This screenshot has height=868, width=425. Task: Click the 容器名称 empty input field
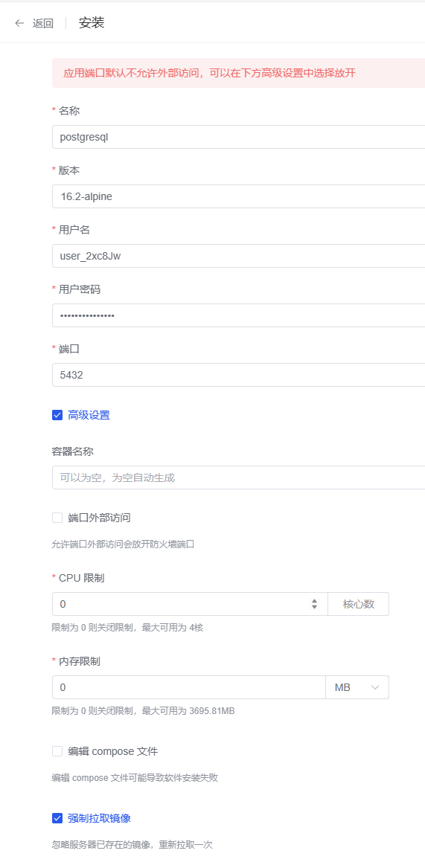238,478
